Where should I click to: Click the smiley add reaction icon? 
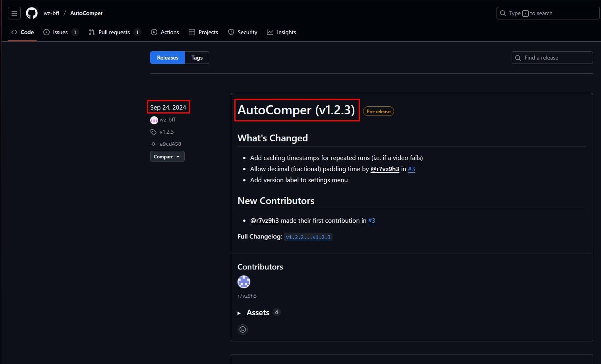pos(243,329)
